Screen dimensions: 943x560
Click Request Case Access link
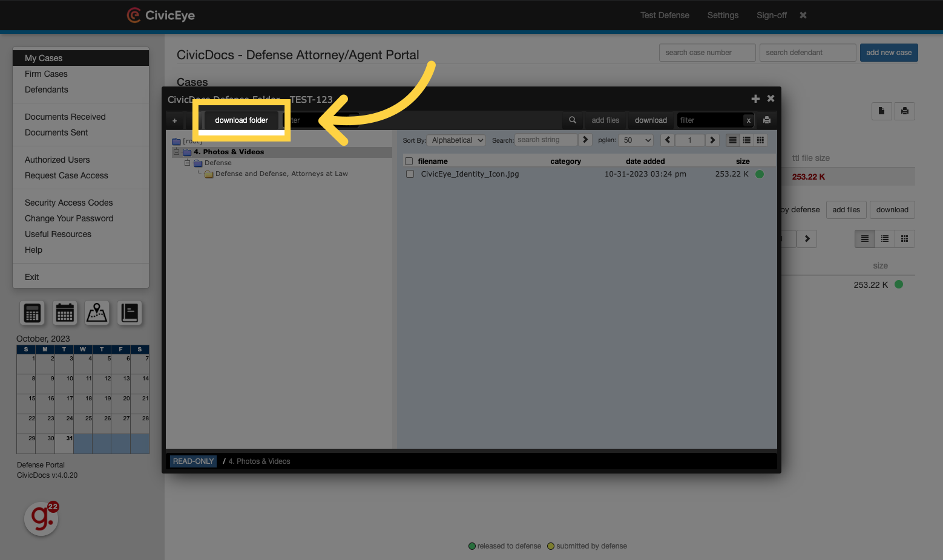[x=67, y=175]
